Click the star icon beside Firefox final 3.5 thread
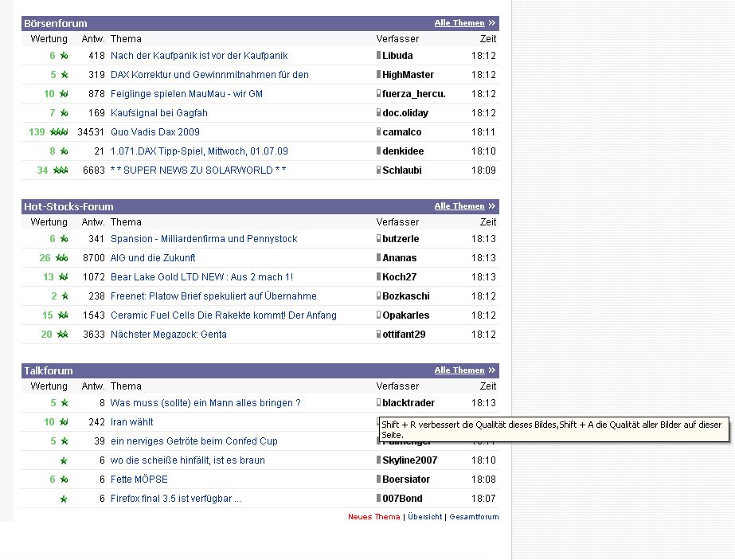The image size is (735, 560). [x=64, y=499]
